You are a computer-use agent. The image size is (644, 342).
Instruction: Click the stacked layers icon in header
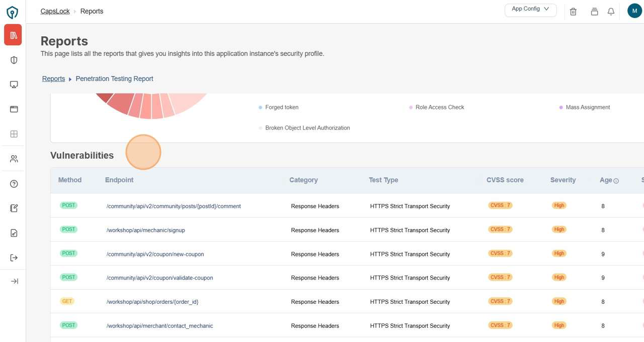[594, 12]
